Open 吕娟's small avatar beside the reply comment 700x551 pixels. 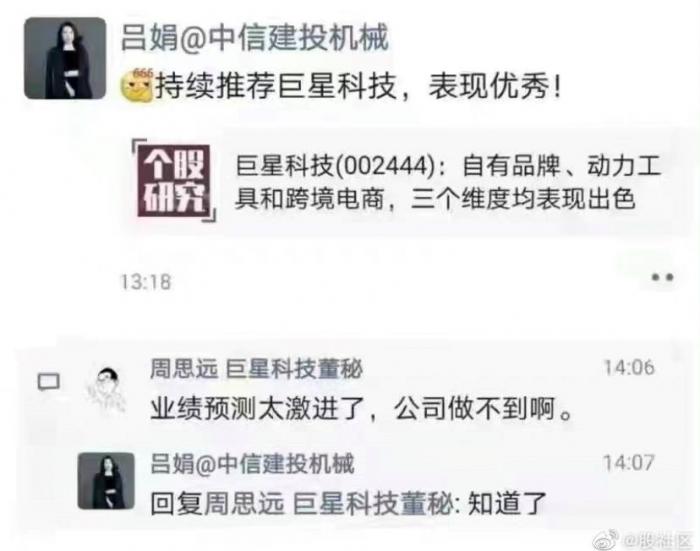(x=106, y=481)
